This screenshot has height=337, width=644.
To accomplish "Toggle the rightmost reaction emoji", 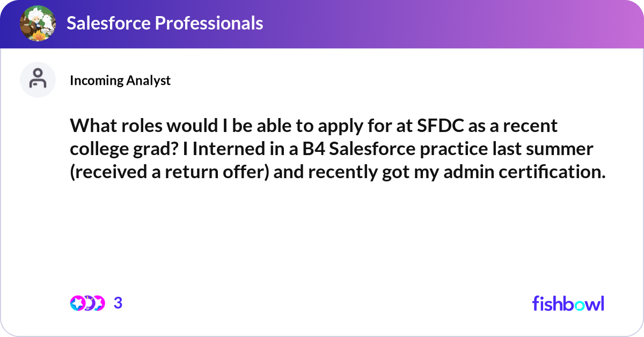I will 99,303.
